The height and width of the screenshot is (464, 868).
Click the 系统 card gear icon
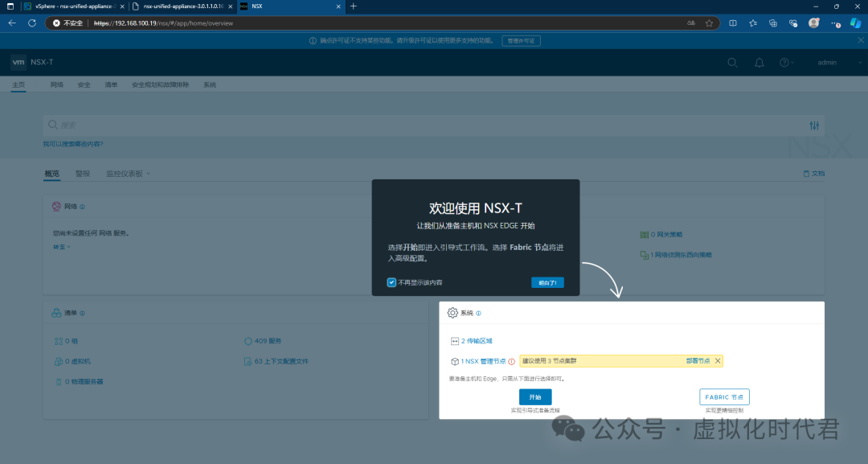(x=452, y=313)
